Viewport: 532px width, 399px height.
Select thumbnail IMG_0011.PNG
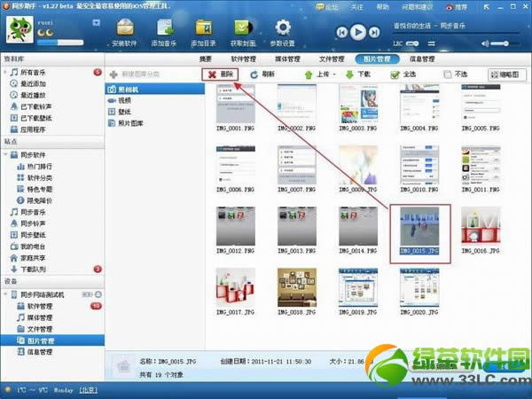pyautogui.click(x=481, y=165)
